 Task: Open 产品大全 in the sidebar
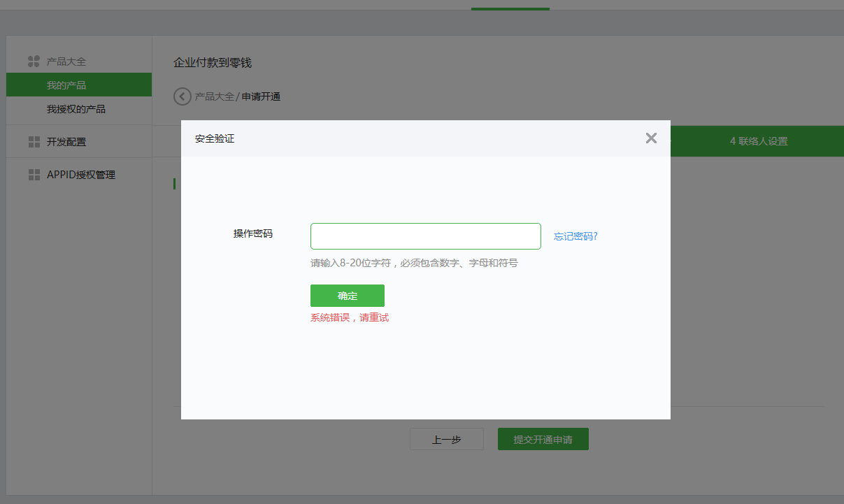pyautogui.click(x=66, y=62)
